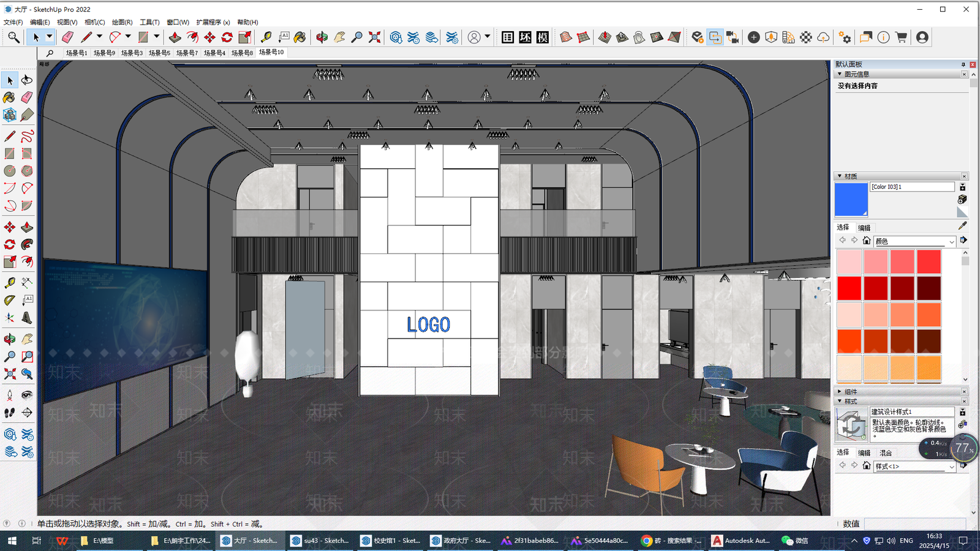Pick the bright red swatch at left of second row
980x551 pixels.
tap(849, 288)
